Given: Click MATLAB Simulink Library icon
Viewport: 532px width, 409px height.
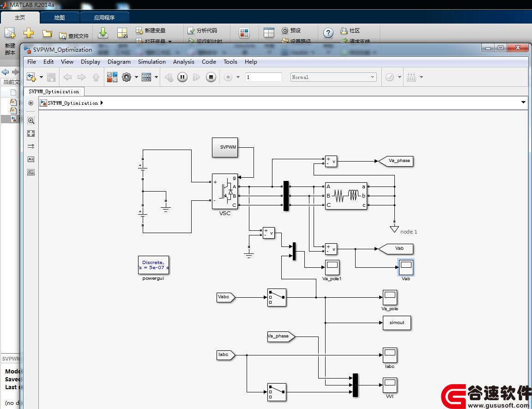Looking at the screenshot, I should point(244,33).
